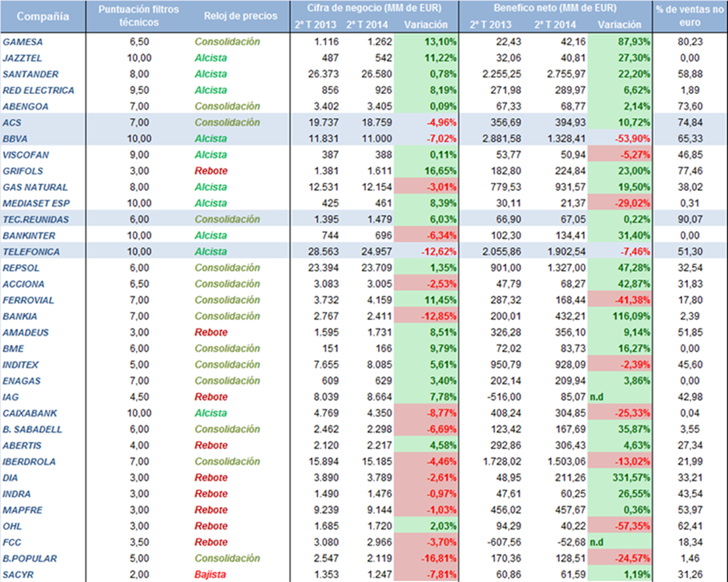Click the DIA company cell
The height and width of the screenshot is (582, 728).
pyautogui.click(x=10, y=478)
